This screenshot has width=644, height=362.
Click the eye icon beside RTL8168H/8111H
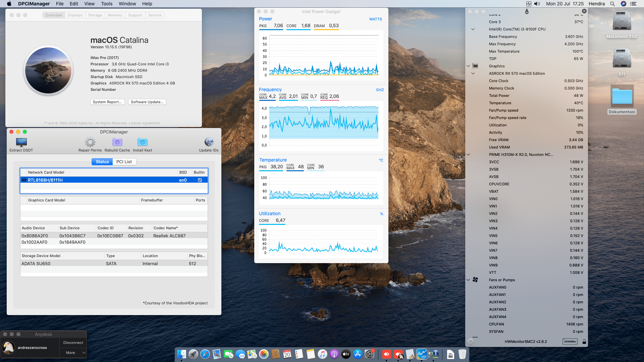click(24, 180)
